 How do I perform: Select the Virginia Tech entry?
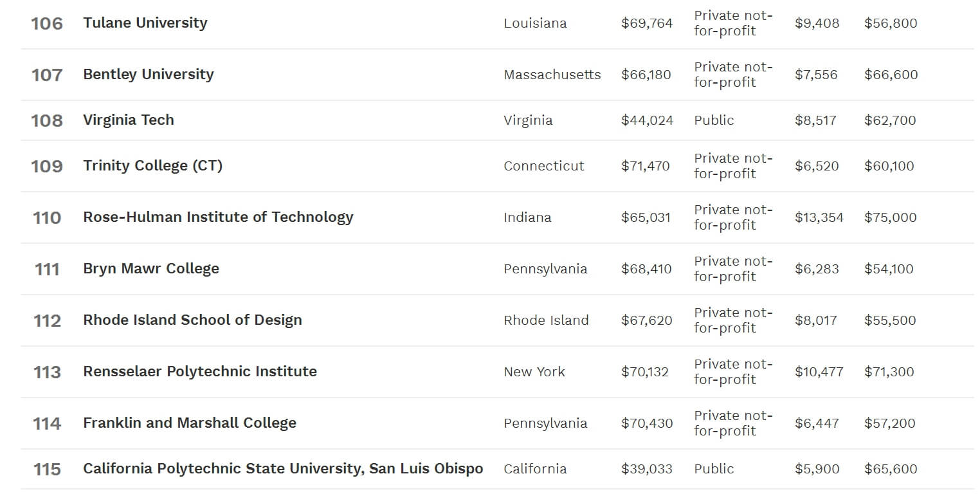tap(129, 120)
